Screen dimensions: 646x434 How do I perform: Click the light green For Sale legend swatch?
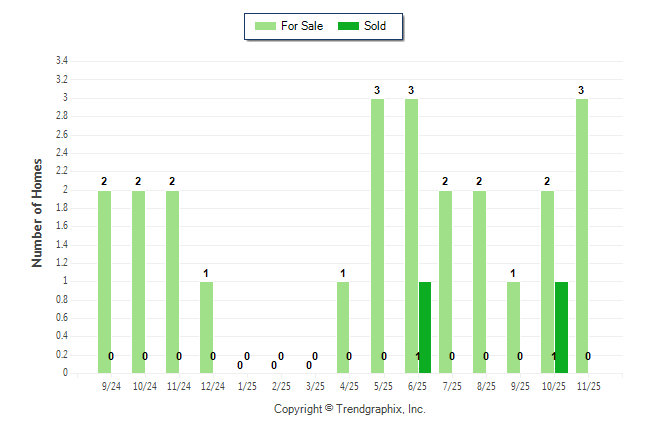click(x=265, y=26)
